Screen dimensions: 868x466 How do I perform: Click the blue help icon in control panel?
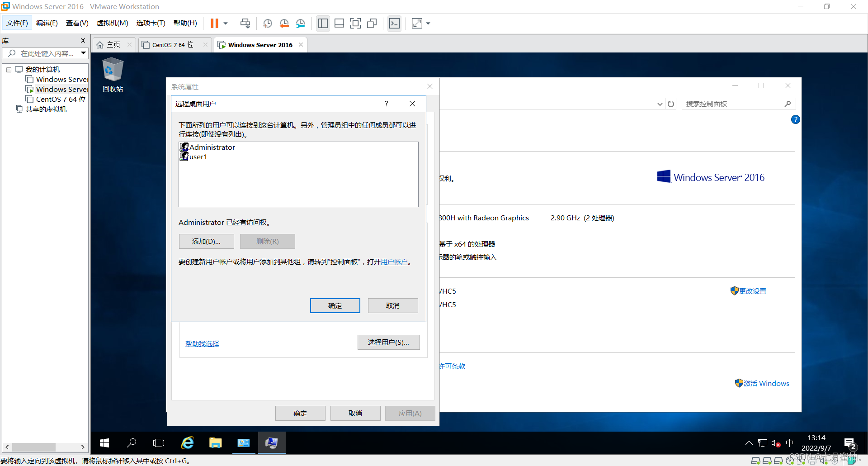click(796, 119)
